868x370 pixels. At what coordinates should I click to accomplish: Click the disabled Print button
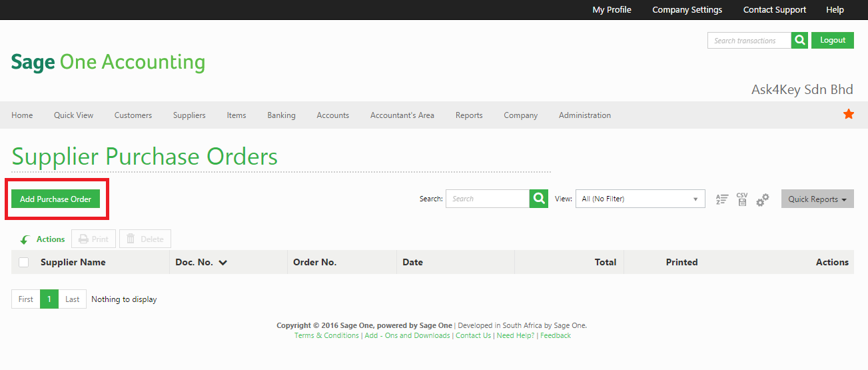(93, 239)
